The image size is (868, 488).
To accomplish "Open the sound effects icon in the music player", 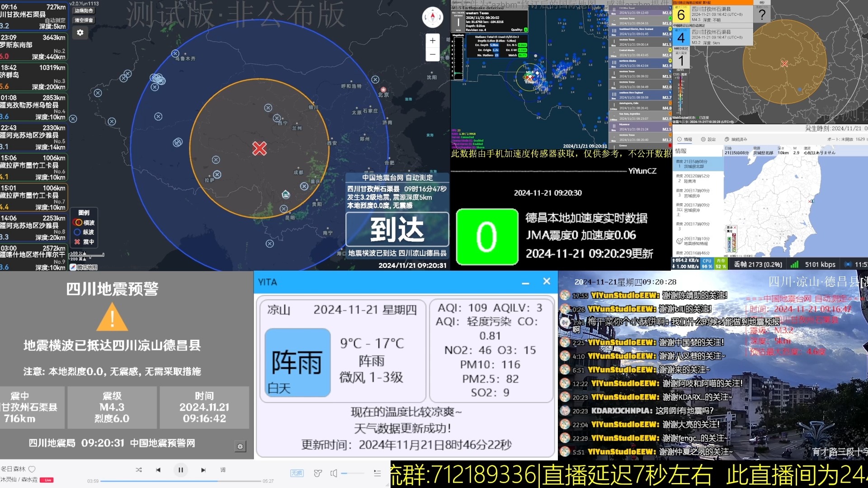I will pyautogui.click(x=318, y=473).
